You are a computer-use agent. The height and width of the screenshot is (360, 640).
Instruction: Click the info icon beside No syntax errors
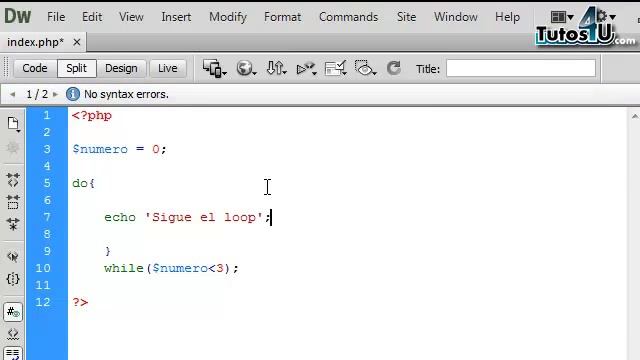click(73, 94)
